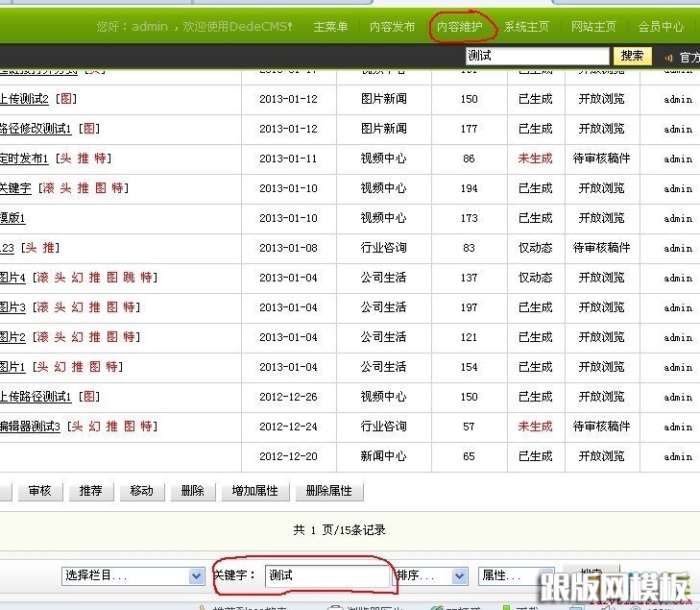
Task: Click the 审核 button
Action: 39,491
